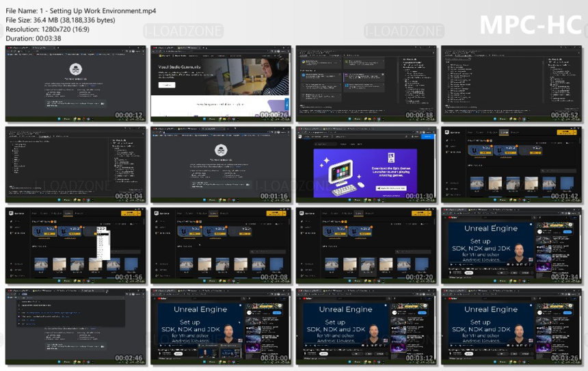This screenshot has width=588, height=371.
Task: Click incognito icon in the 00:00:12 frame
Action: coord(75,69)
